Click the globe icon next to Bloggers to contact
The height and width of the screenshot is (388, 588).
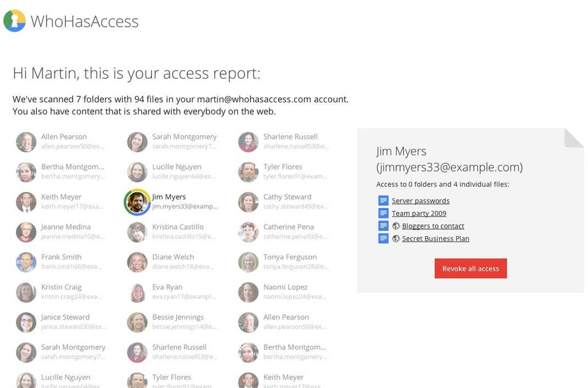[396, 226]
